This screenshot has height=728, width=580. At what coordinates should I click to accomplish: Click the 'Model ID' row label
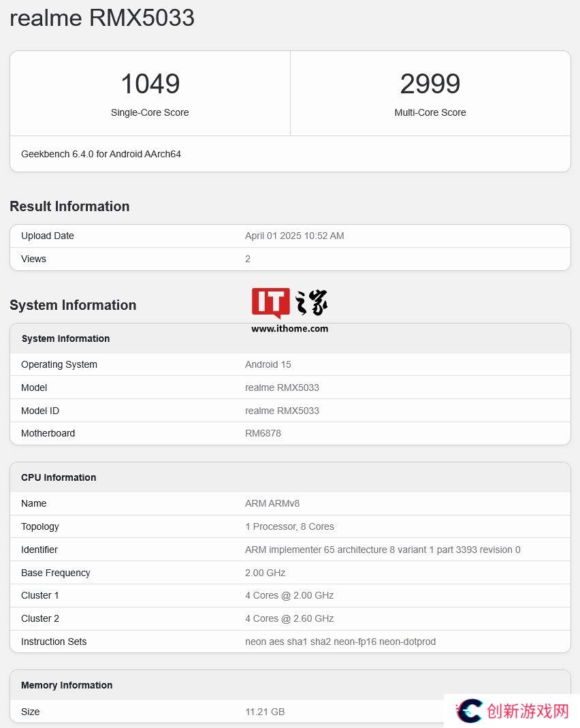click(x=40, y=411)
